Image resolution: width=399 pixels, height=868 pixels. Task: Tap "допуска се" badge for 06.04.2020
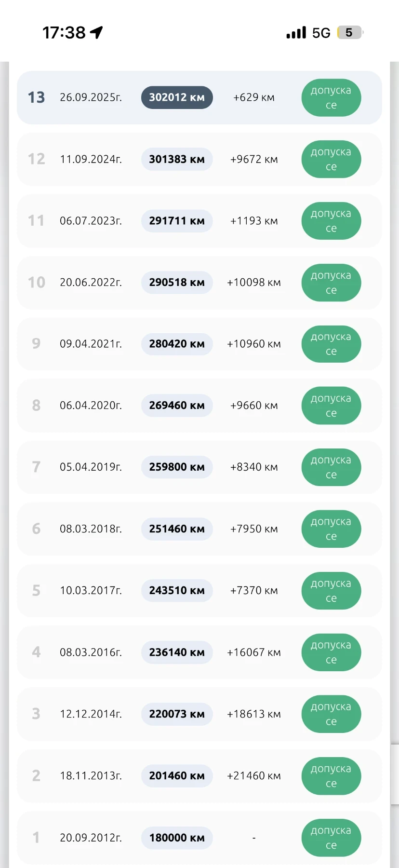coord(331,406)
